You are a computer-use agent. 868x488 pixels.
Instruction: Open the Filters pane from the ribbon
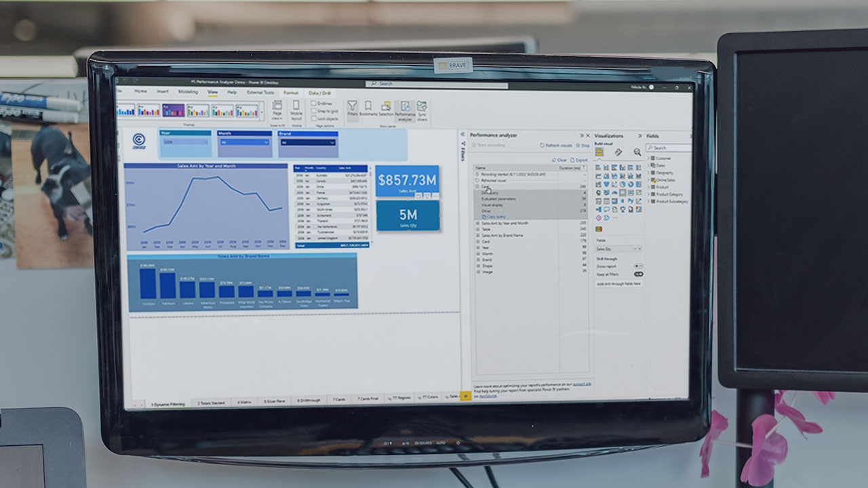click(x=353, y=110)
